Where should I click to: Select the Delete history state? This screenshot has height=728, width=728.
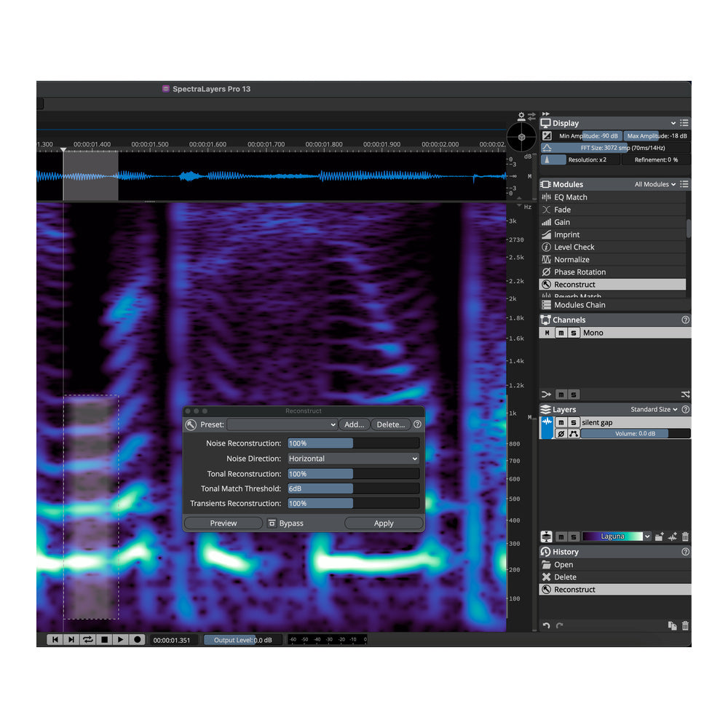[614, 577]
